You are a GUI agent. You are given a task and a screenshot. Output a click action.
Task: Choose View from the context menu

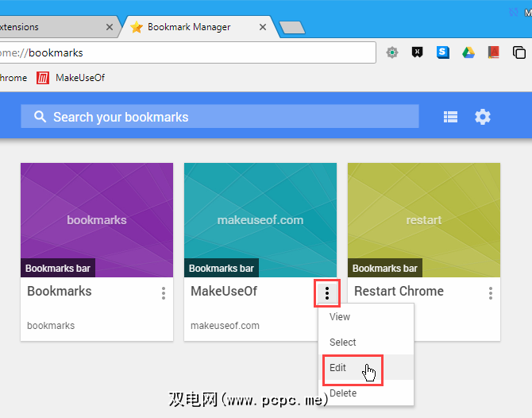(366, 317)
